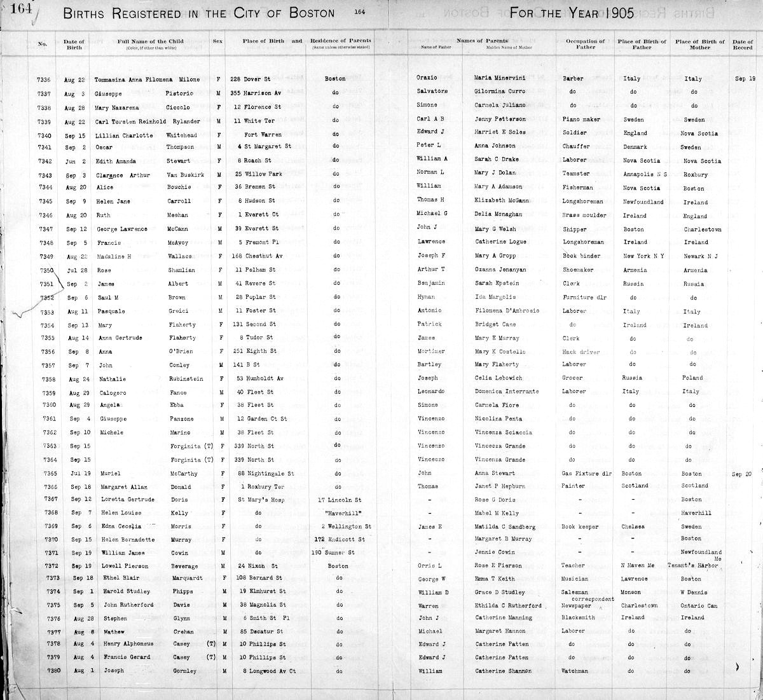Image resolution: width=763 pixels, height=700 pixels.
Task: Click the title 'Births Registered in the City of Boston'
Action: pyautogui.click(x=198, y=14)
